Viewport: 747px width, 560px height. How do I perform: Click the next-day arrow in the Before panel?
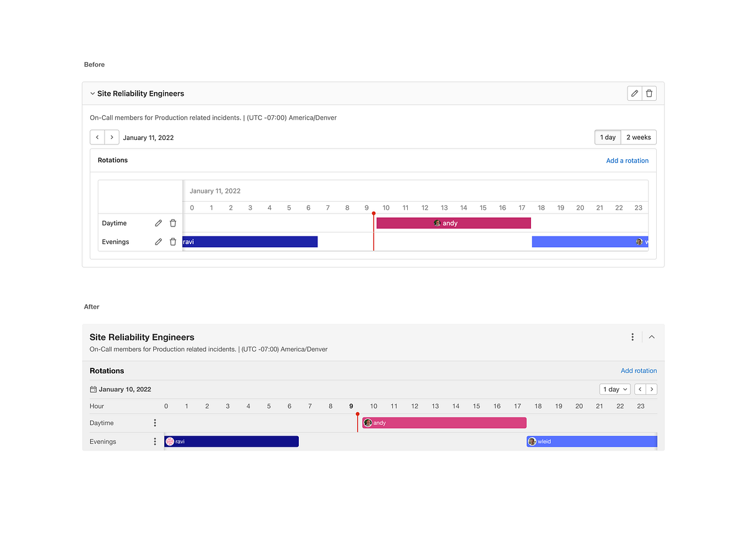(x=112, y=137)
